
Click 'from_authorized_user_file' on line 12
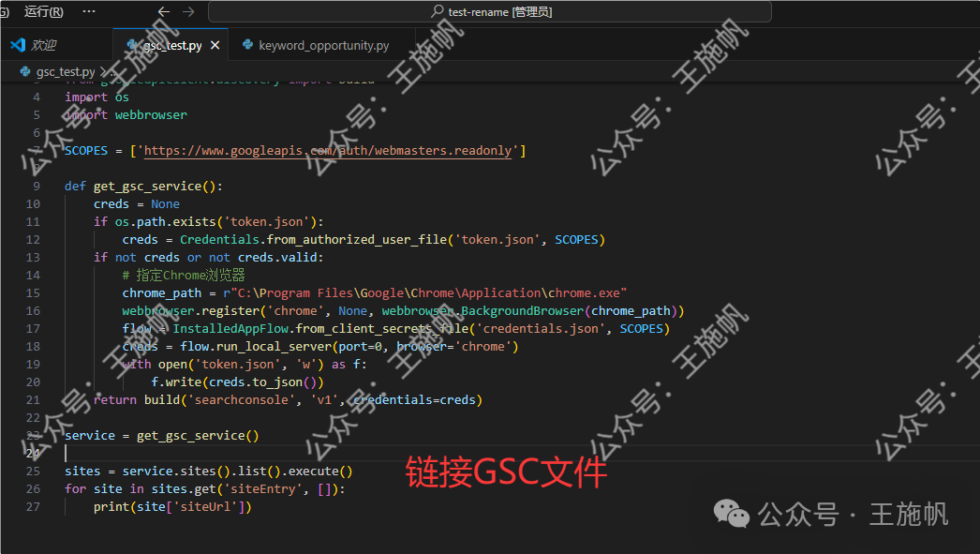[x=356, y=240]
